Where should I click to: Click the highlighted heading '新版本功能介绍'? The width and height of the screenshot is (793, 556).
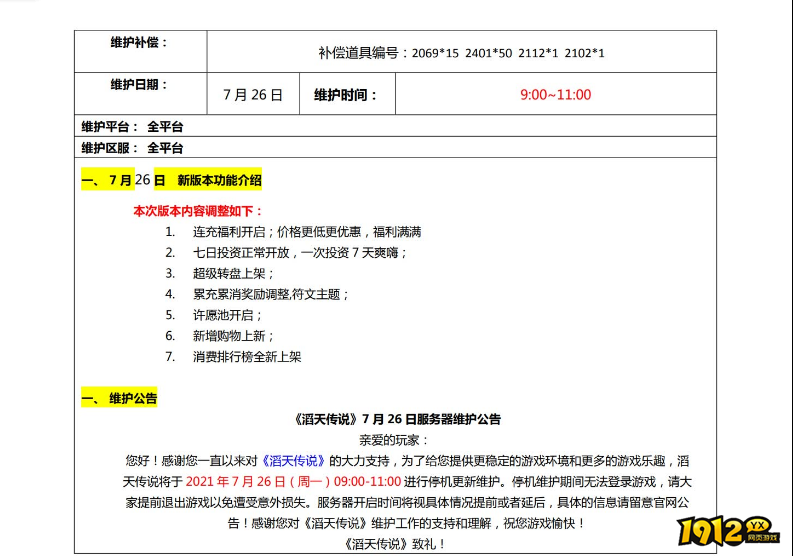coord(219,180)
